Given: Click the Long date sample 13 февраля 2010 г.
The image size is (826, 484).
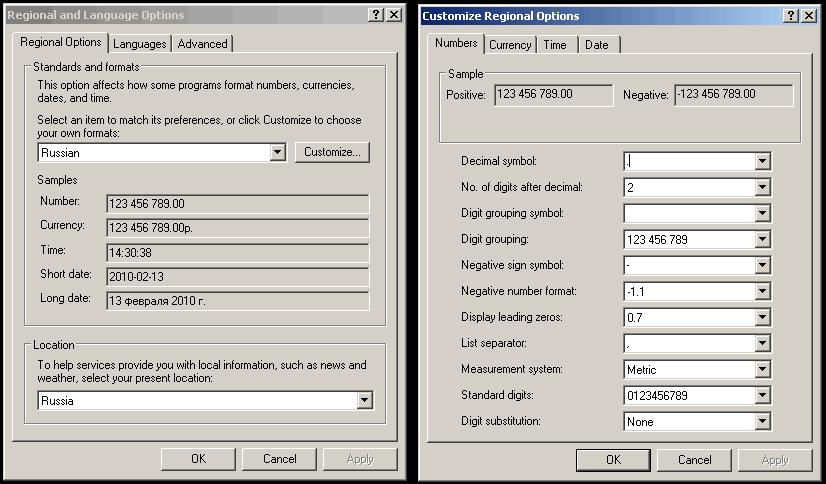Looking at the screenshot, I should (x=238, y=301).
